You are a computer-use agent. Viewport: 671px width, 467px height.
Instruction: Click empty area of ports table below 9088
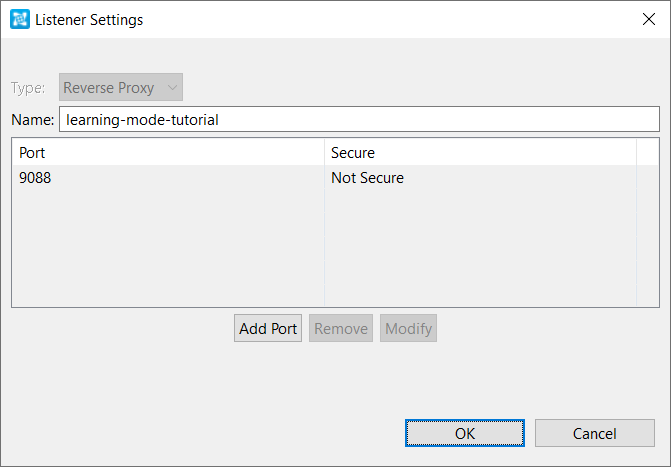(x=335, y=248)
